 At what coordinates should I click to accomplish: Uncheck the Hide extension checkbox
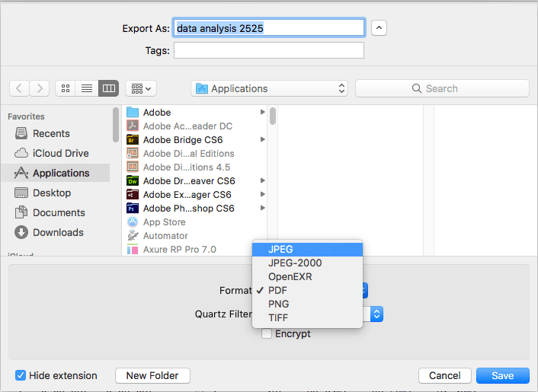[21, 375]
